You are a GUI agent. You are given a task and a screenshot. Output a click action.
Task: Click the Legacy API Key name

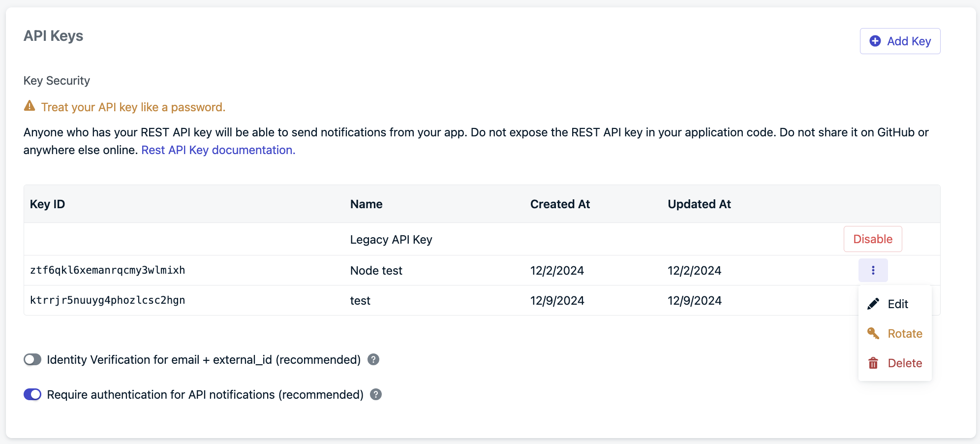click(x=391, y=240)
